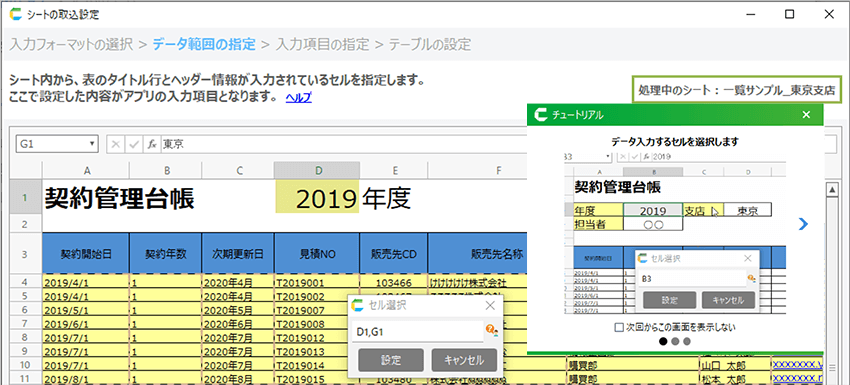The height and width of the screenshot is (385, 850).
Task: Click the 設定 button in セル選択 dialog
Action: 390,360
